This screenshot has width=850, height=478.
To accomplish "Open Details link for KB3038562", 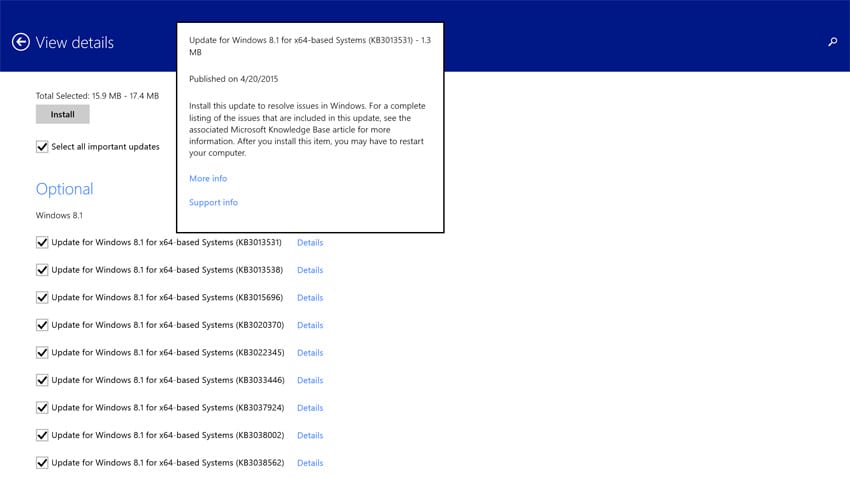I will 310,463.
